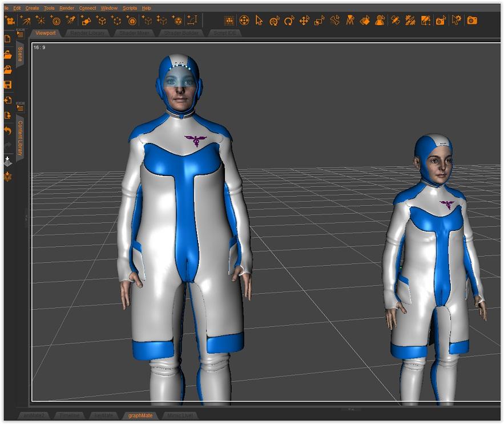Image resolution: width=504 pixels, height=424 pixels.
Task: Switch to the Render Library tab
Action: point(87,33)
